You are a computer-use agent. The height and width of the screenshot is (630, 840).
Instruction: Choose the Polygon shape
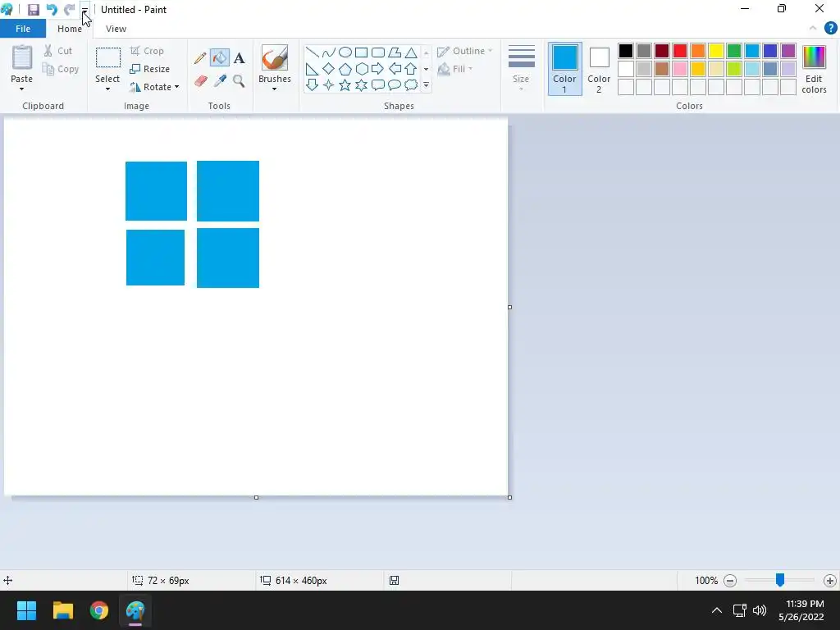click(x=395, y=52)
